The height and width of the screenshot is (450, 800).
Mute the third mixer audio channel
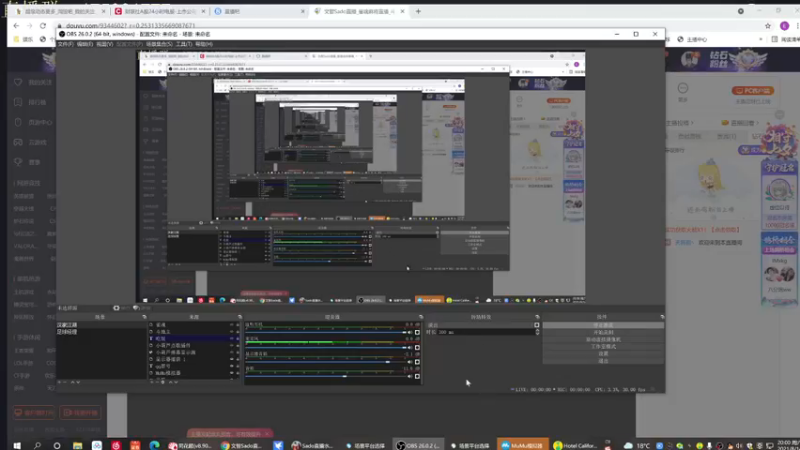(x=410, y=362)
